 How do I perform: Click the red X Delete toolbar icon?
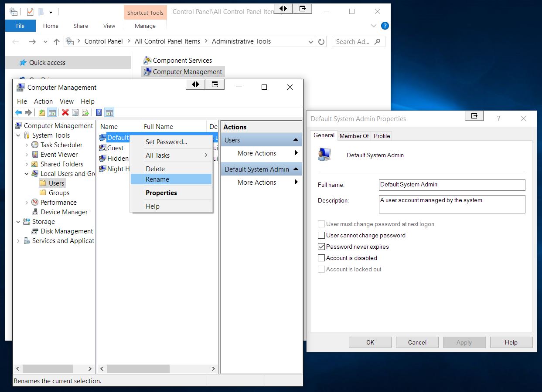point(65,113)
